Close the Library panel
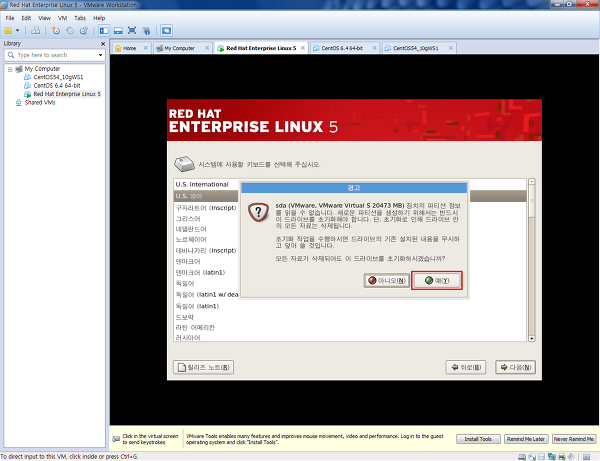600x461 pixels. tap(103, 44)
